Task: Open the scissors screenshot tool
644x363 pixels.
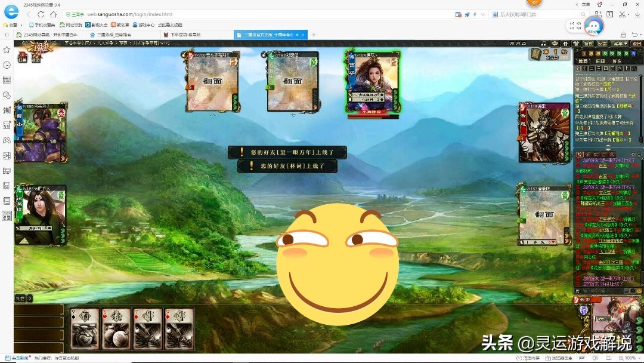Action: pyautogui.click(x=622, y=14)
